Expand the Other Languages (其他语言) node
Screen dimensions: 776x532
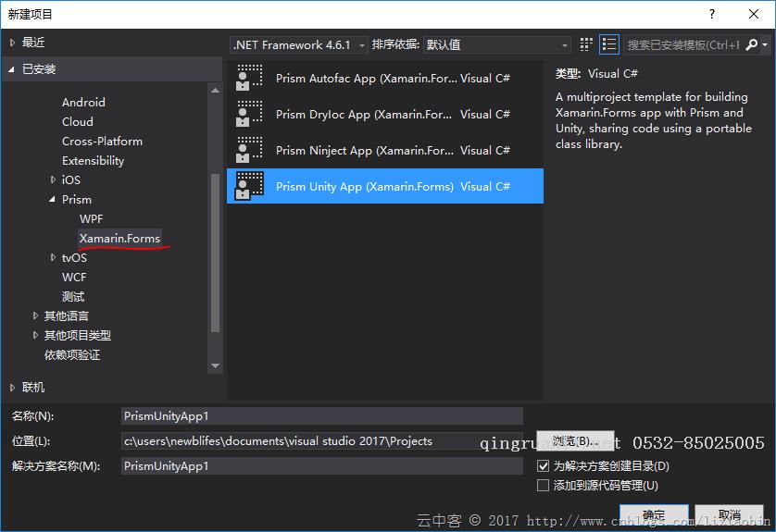[x=35, y=315]
